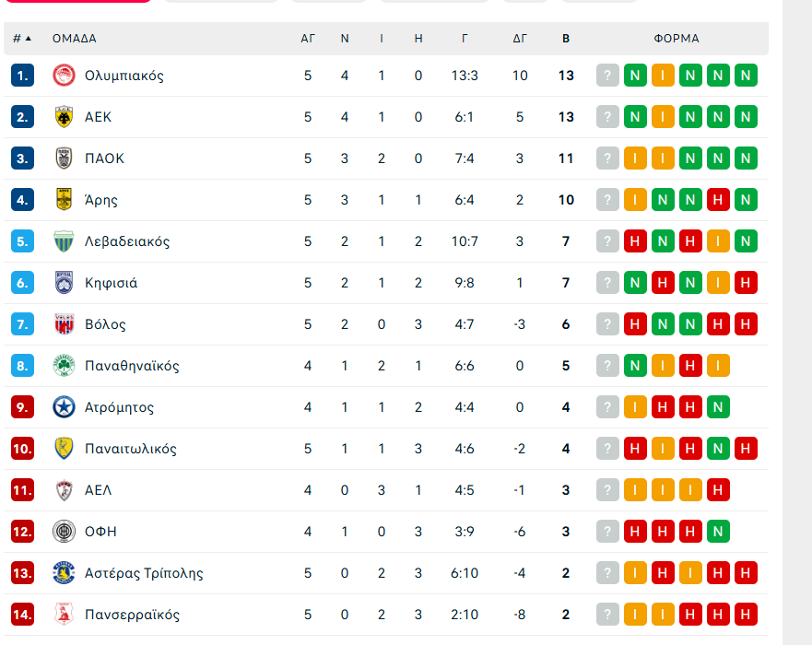Open the Βόλος team name link
This screenshot has height=645, width=812.
point(105,324)
